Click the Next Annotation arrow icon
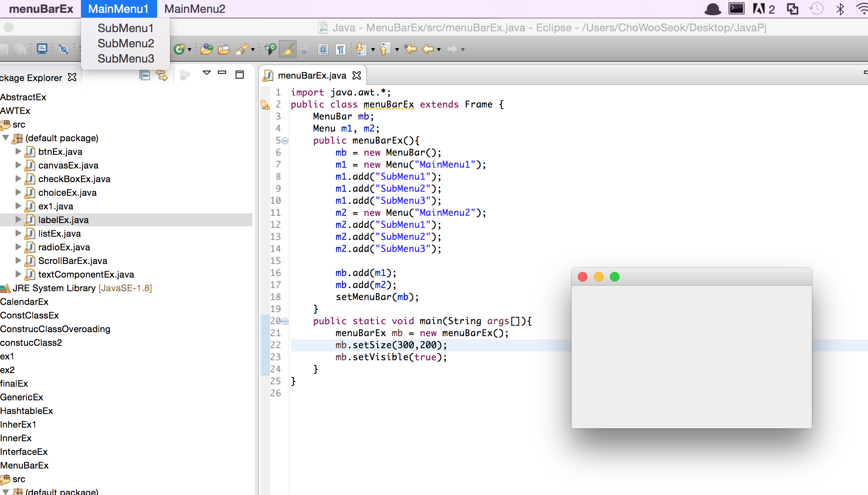 361,49
